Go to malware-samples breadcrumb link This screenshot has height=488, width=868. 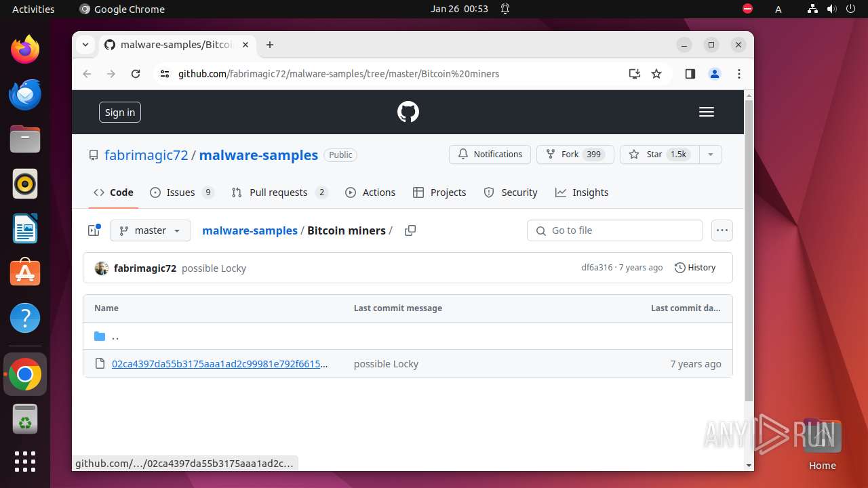point(250,230)
